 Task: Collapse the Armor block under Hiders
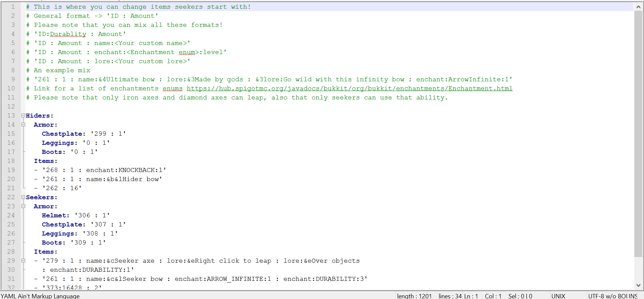23,125
